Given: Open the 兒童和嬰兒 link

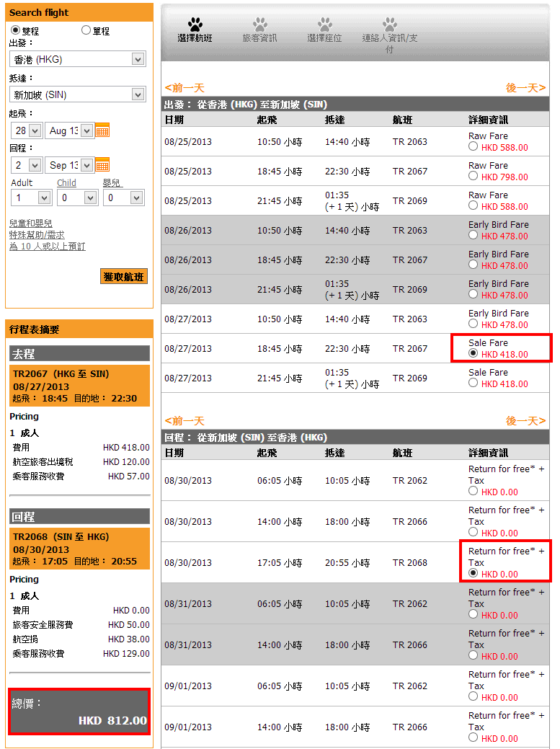Looking at the screenshot, I should pyautogui.click(x=30, y=223).
